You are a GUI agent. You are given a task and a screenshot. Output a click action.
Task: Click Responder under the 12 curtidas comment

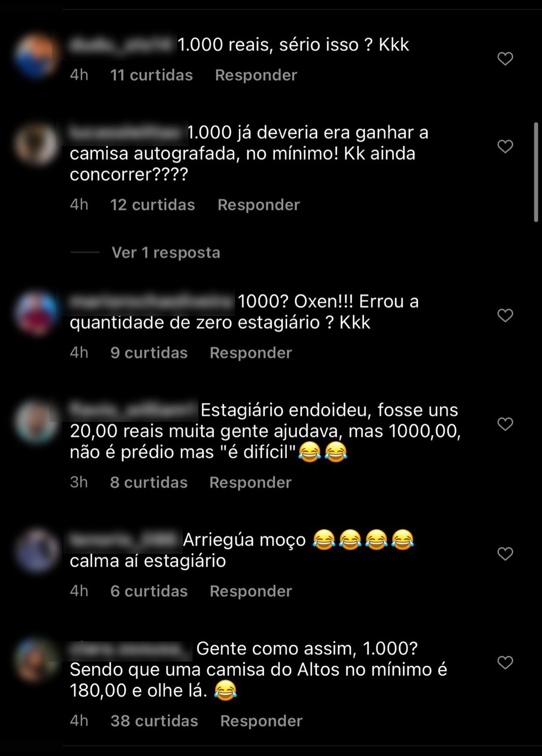coord(259,205)
